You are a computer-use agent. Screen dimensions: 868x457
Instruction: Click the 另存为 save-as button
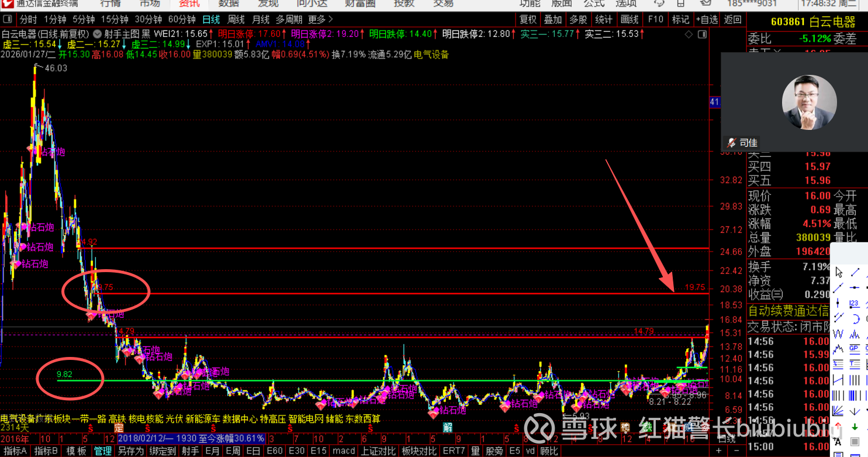[x=130, y=451]
